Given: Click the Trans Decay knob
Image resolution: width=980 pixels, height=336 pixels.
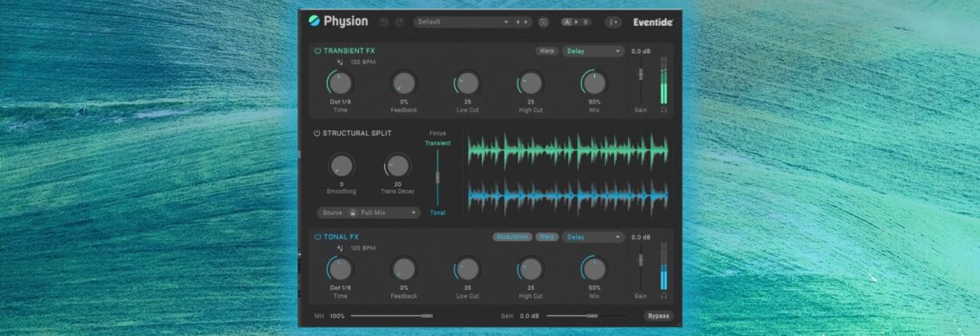Looking at the screenshot, I should (x=397, y=166).
